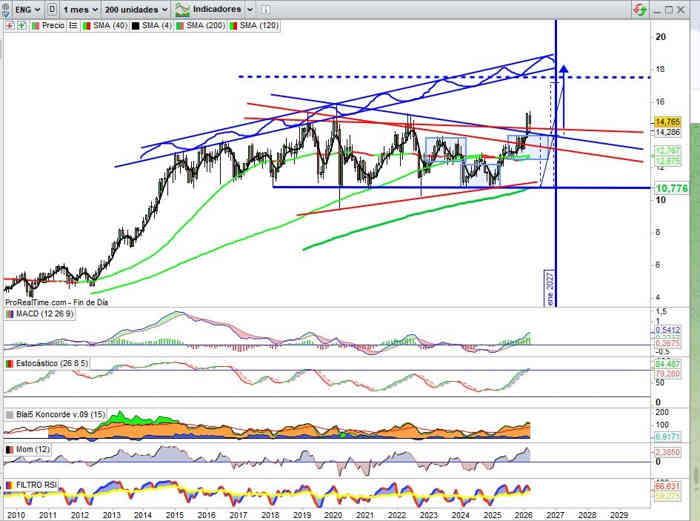Viewport: 700px width, 521px height.
Task: Click the red plus icon on price bar
Action: pyautogui.click(x=8, y=25)
